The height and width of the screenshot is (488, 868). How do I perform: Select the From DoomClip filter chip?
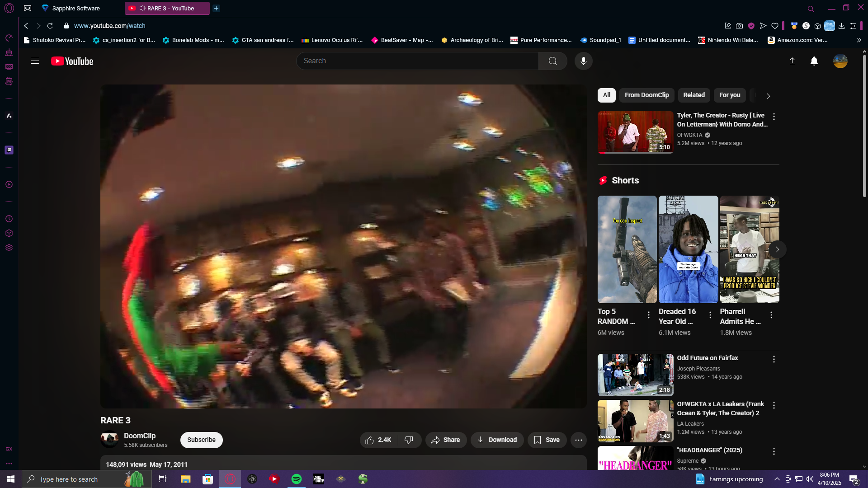point(646,95)
